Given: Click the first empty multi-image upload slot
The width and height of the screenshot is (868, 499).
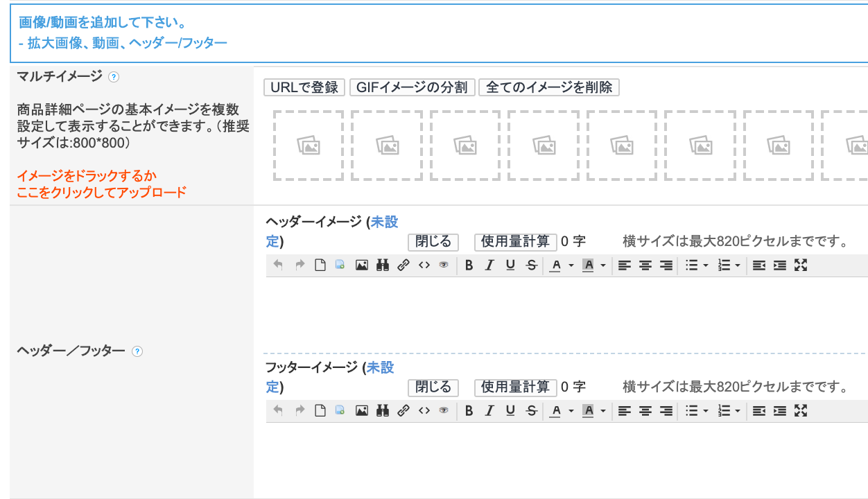Looking at the screenshot, I should pyautogui.click(x=309, y=146).
